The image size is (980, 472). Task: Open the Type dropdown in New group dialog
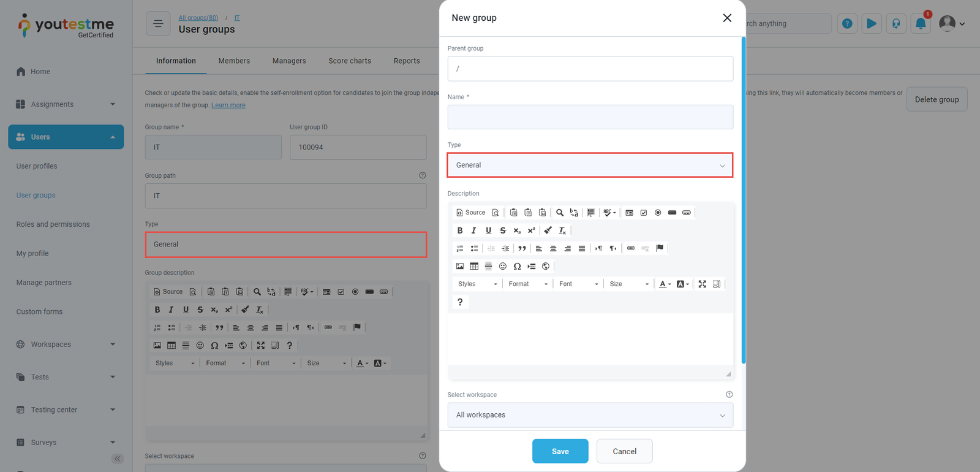[590, 166]
